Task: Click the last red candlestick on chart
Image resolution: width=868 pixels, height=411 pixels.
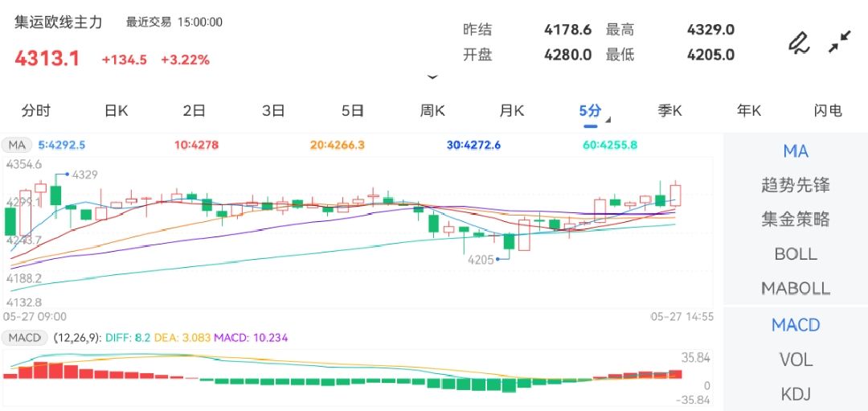Action: coord(675,195)
